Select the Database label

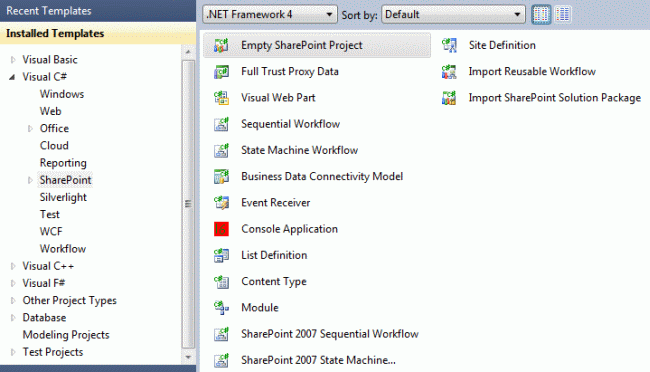point(44,318)
